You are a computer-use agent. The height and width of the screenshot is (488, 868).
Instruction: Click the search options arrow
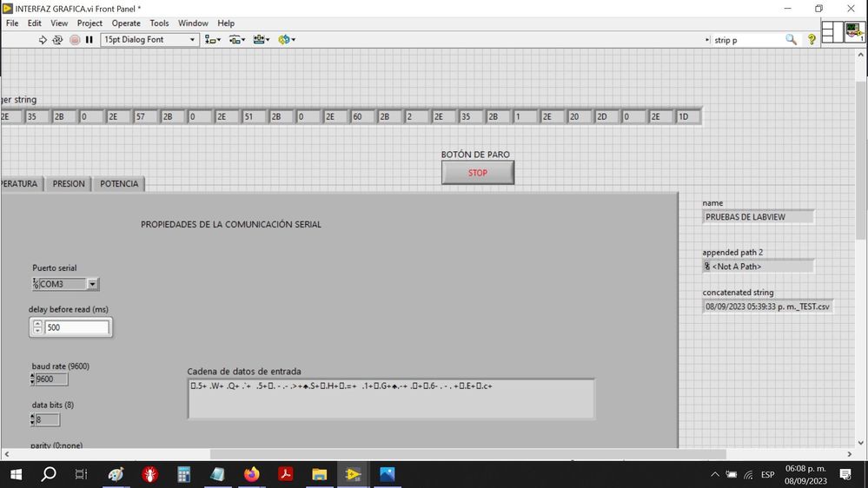(x=707, y=40)
